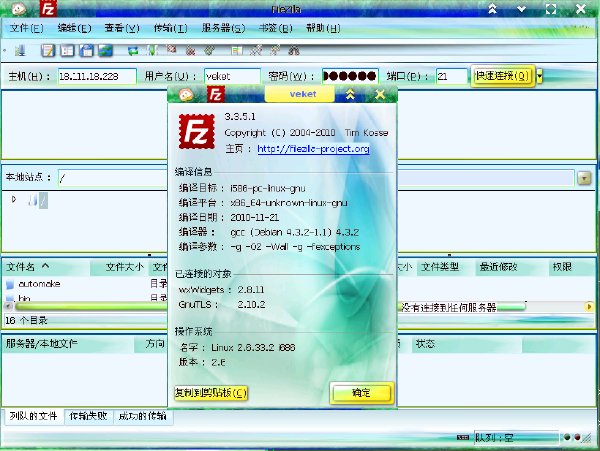The image size is (600, 451).
Task: Sort local list by 文件大小 column
Action: [x=118, y=267]
